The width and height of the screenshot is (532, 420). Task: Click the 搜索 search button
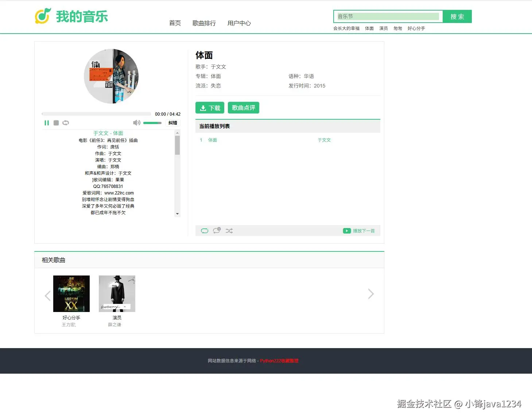click(x=457, y=16)
